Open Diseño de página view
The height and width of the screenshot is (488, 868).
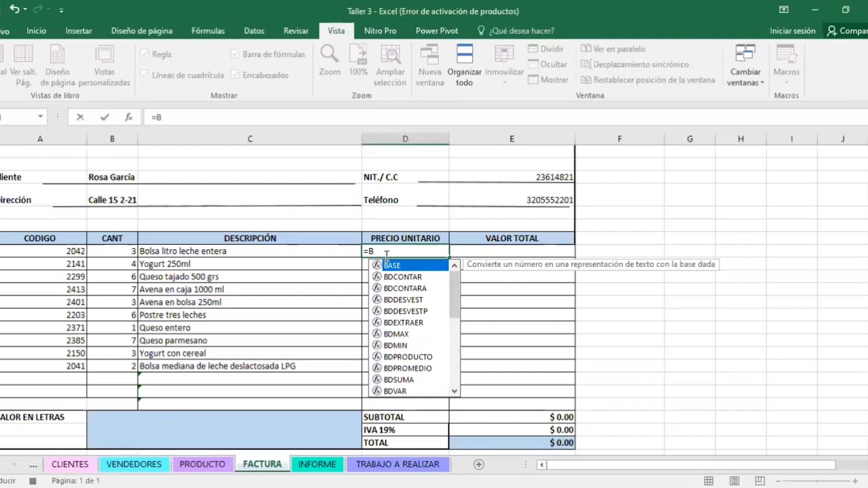(x=58, y=65)
